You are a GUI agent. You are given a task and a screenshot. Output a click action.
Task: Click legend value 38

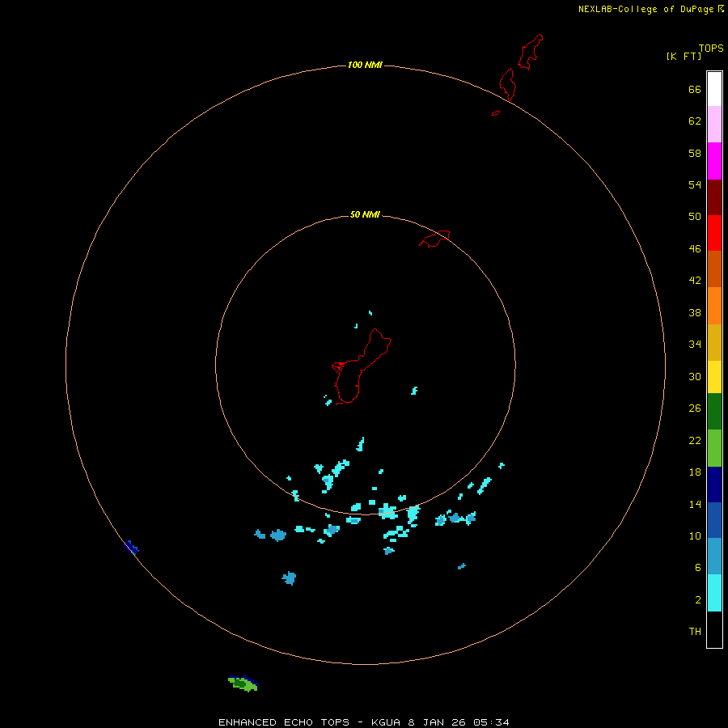click(x=695, y=313)
